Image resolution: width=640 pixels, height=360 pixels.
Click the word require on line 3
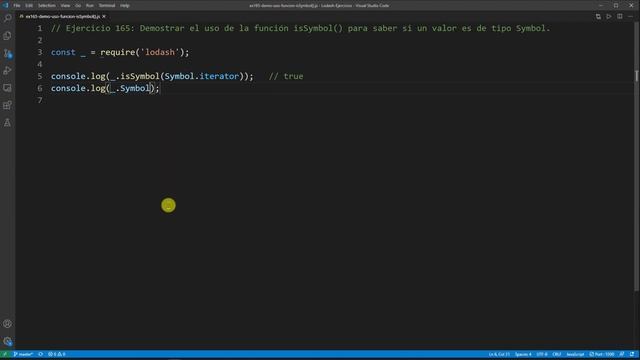(x=118, y=52)
